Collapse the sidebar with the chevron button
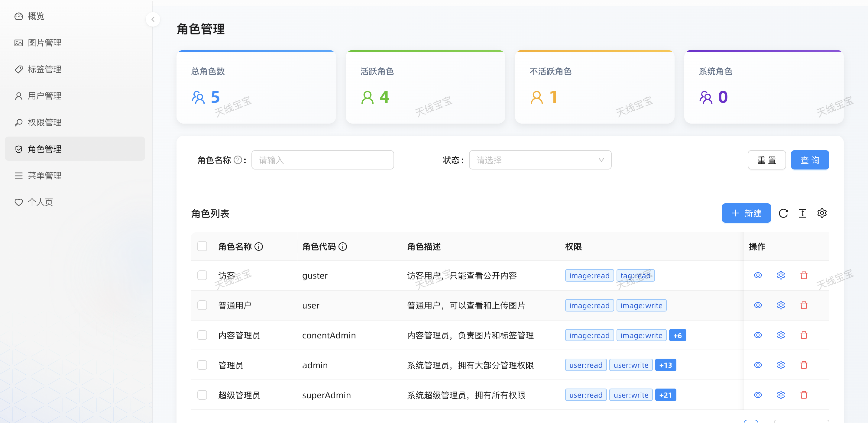The image size is (868, 423). (x=153, y=19)
